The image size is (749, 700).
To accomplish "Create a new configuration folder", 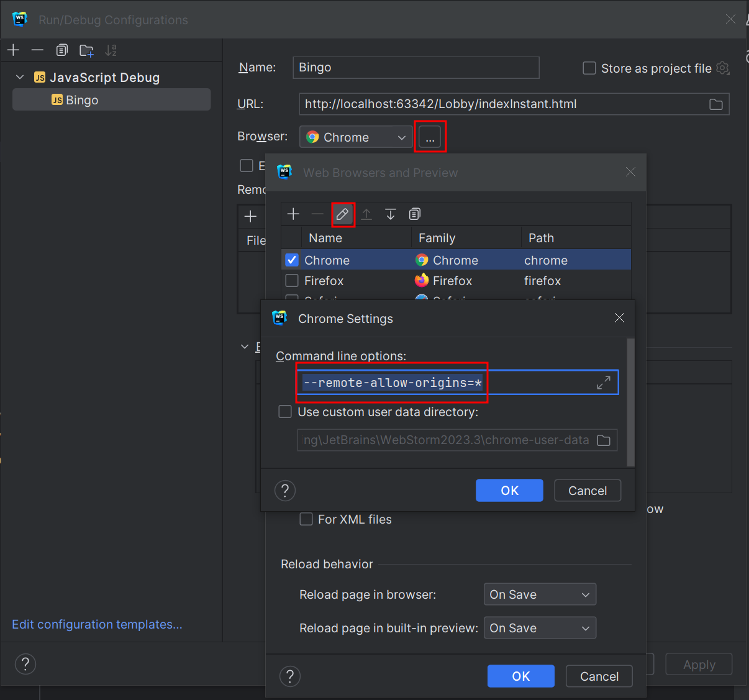I will pos(86,50).
